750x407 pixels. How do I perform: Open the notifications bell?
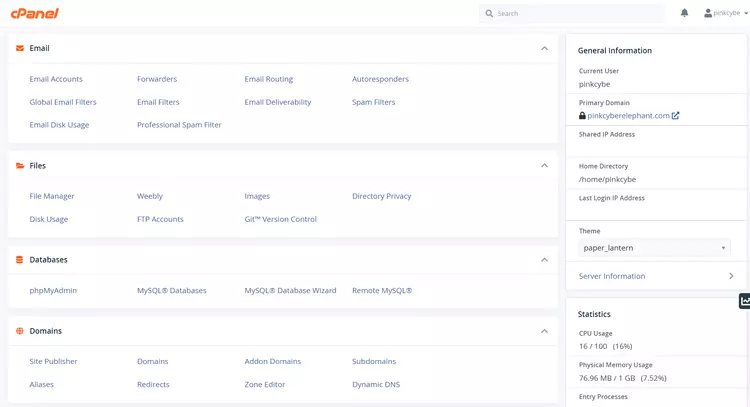pos(684,13)
